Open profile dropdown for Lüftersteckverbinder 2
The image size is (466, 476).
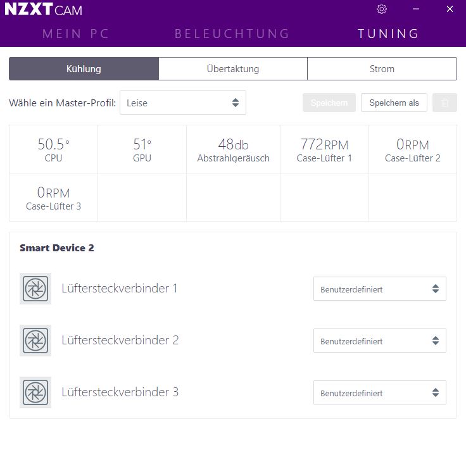tap(380, 341)
